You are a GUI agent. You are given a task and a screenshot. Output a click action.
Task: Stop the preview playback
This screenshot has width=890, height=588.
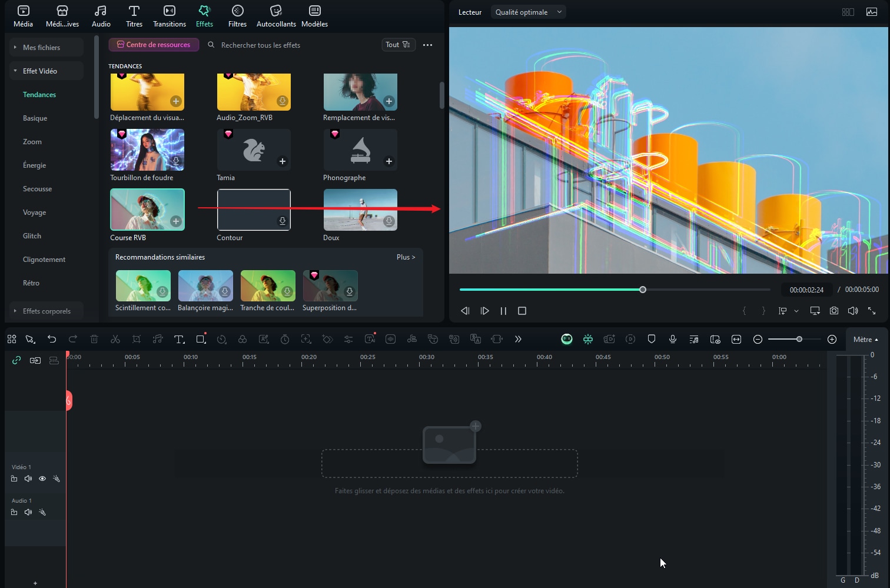click(x=522, y=311)
